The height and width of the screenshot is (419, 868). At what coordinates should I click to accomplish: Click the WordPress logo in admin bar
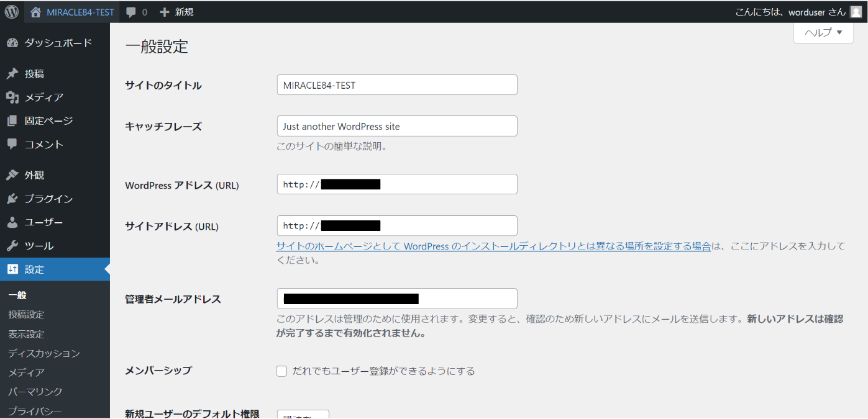point(12,12)
